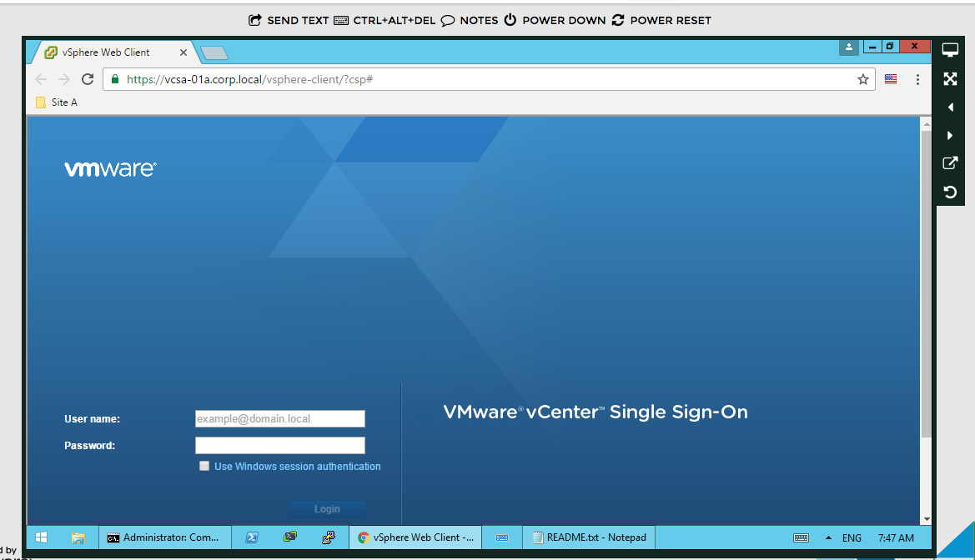975x560 pixels.
Task: Click the fullscreen expand arrows icon
Action: click(949, 79)
